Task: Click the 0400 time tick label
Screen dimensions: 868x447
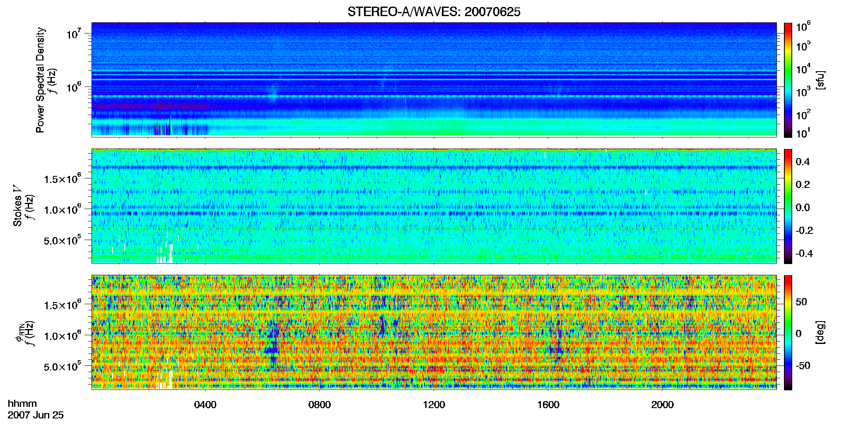Action: (205, 405)
